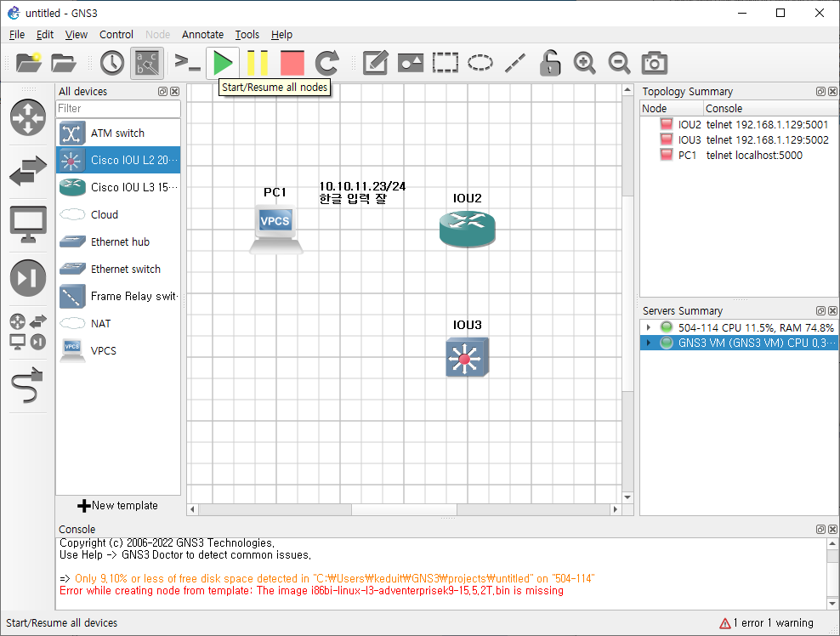Screen dimensions: 840x636
Task: Click the canvas horizontal scrollbar thumb
Action: click(x=404, y=509)
